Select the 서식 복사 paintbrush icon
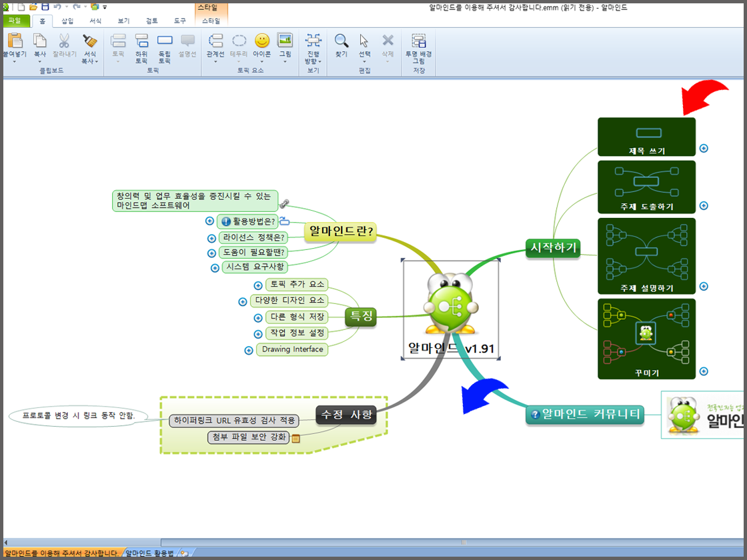Viewport: 747px width, 560px height. tap(89, 41)
